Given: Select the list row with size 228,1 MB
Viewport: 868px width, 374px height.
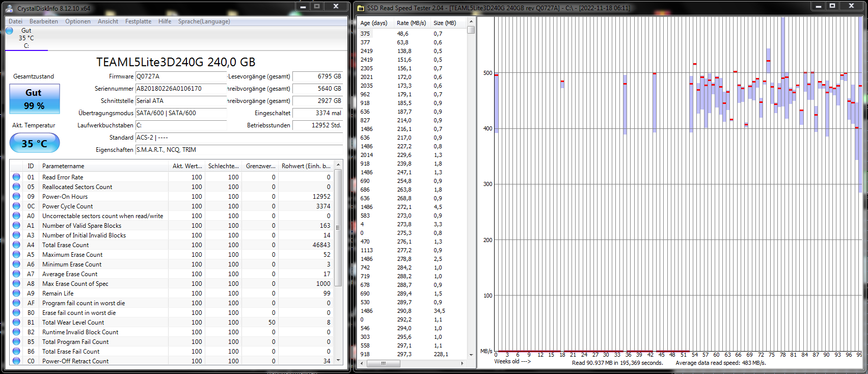Looking at the screenshot, I should (x=412, y=354).
